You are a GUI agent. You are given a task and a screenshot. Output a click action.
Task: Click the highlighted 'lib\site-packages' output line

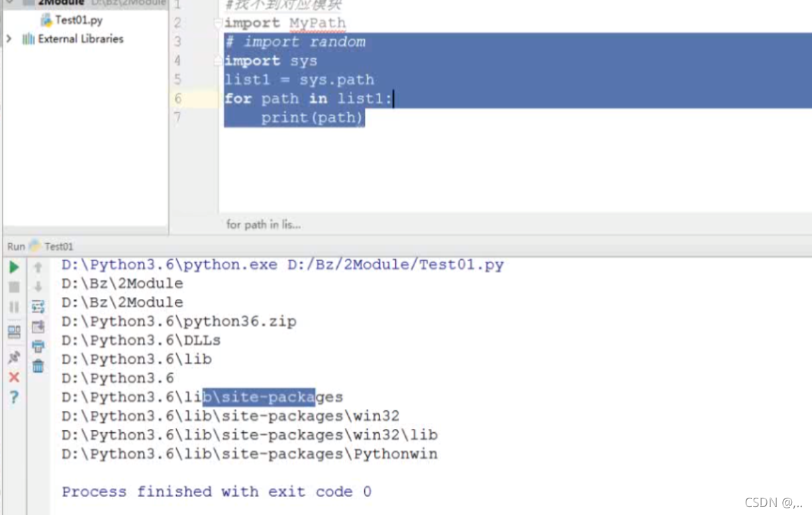[203, 397]
